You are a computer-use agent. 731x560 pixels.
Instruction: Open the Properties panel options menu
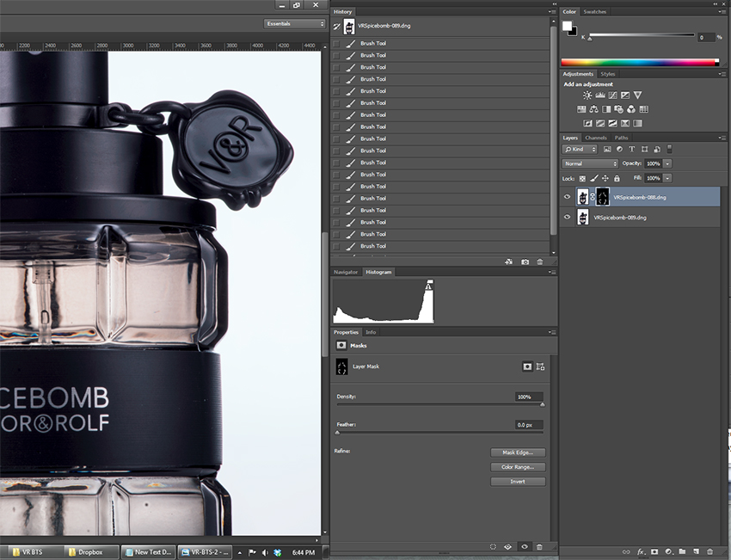pos(552,332)
